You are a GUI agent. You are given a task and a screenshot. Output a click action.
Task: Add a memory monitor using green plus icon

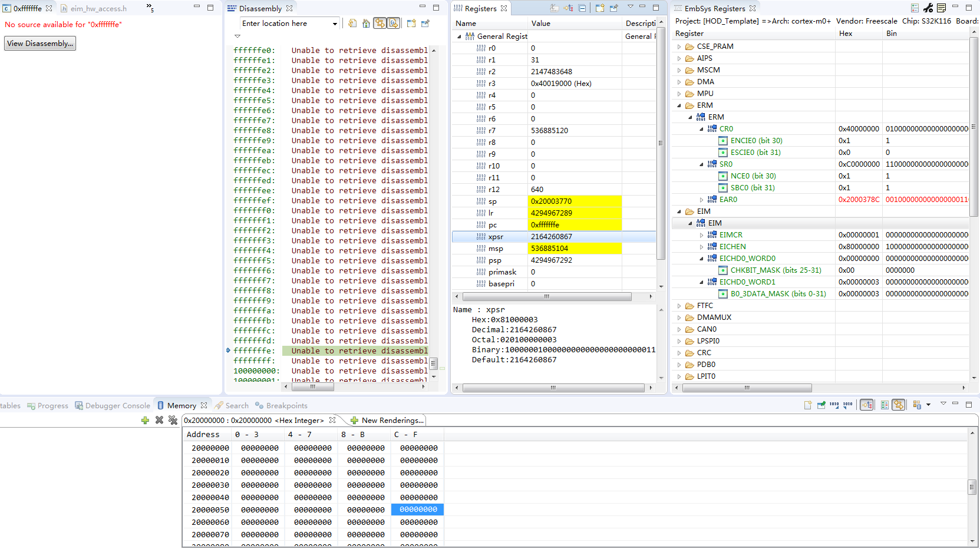[x=145, y=420]
